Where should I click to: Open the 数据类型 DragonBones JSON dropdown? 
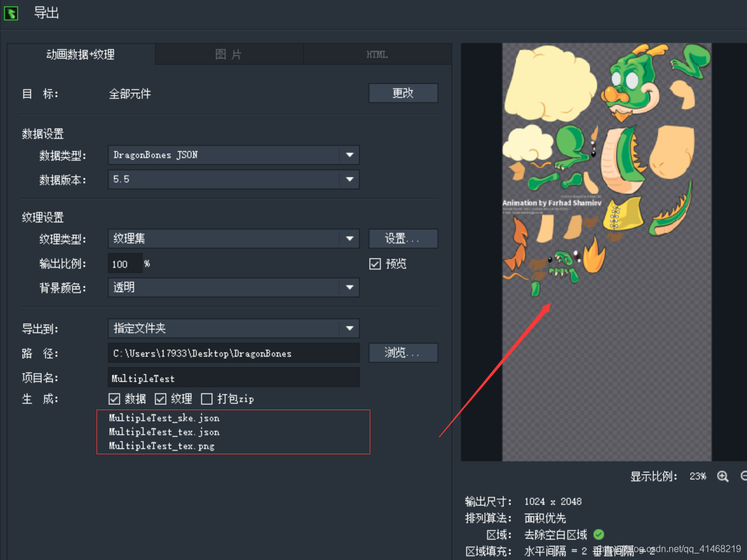(234, 155)
